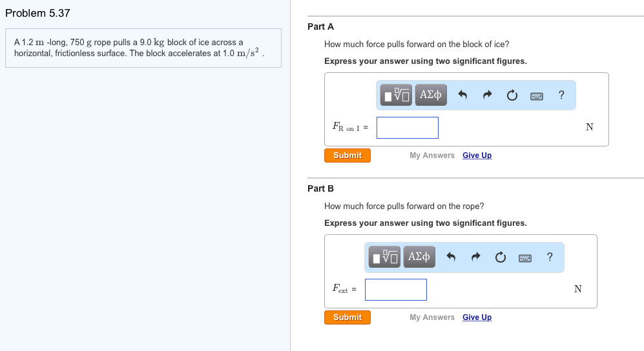The image size is (644, 351).
Task: Submit the Part B answer
Action: tap(348, 317)
